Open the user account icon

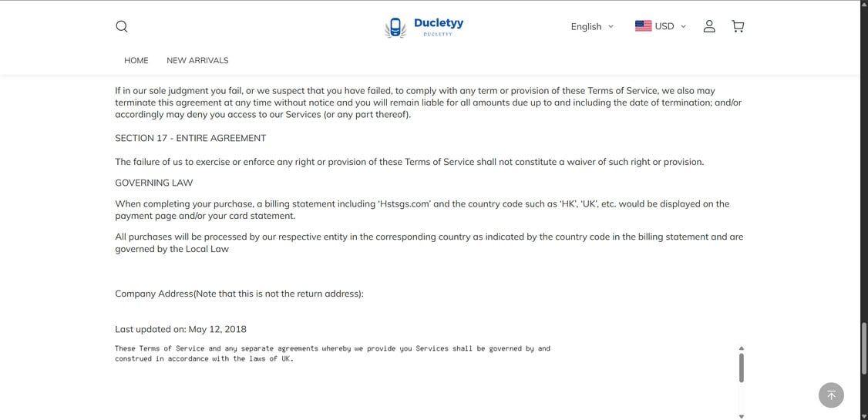(709, 26)
